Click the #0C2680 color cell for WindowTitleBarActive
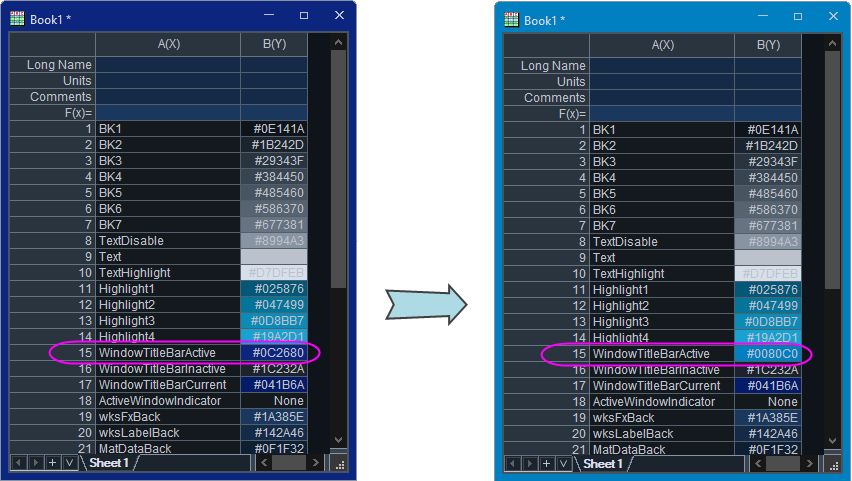 tap(273, 353)
